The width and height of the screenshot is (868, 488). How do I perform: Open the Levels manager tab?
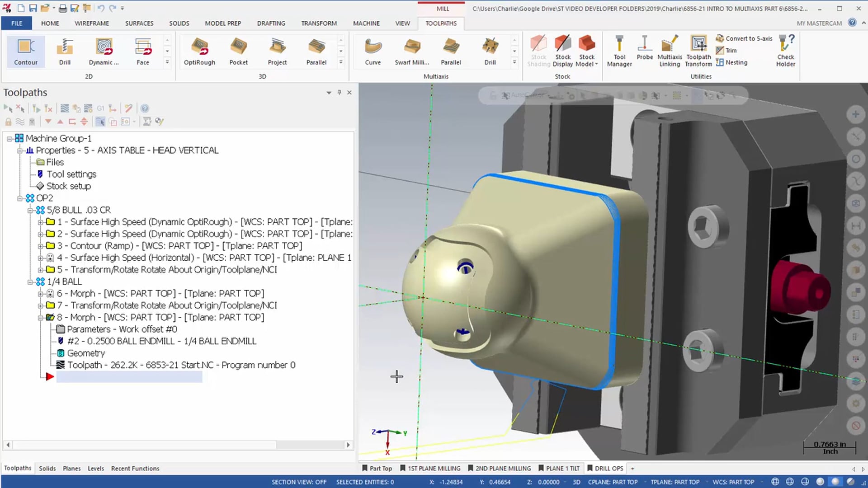click(96, 469)
